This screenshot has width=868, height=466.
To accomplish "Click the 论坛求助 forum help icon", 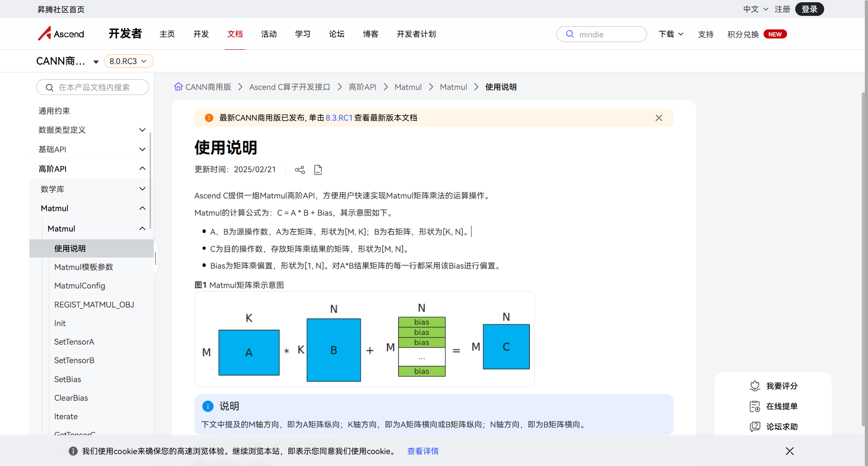I will pos(755,427).
